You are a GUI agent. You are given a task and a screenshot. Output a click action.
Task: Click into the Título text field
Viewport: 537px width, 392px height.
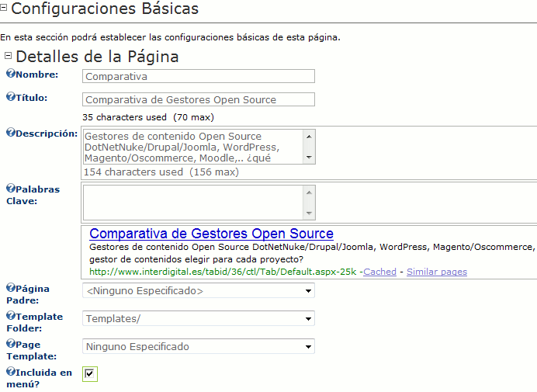click(x=199, y=99)
